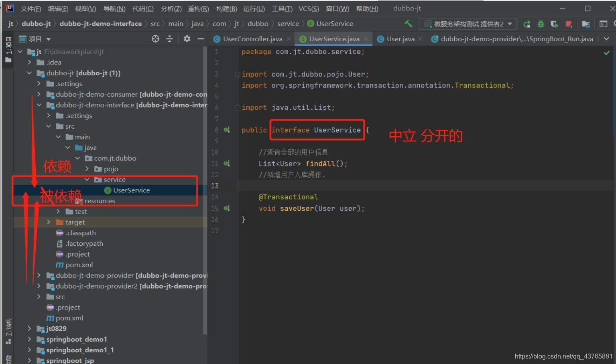Switch to UserController.java tab
This screenshot has width=616, height=364.
point(252,39)
